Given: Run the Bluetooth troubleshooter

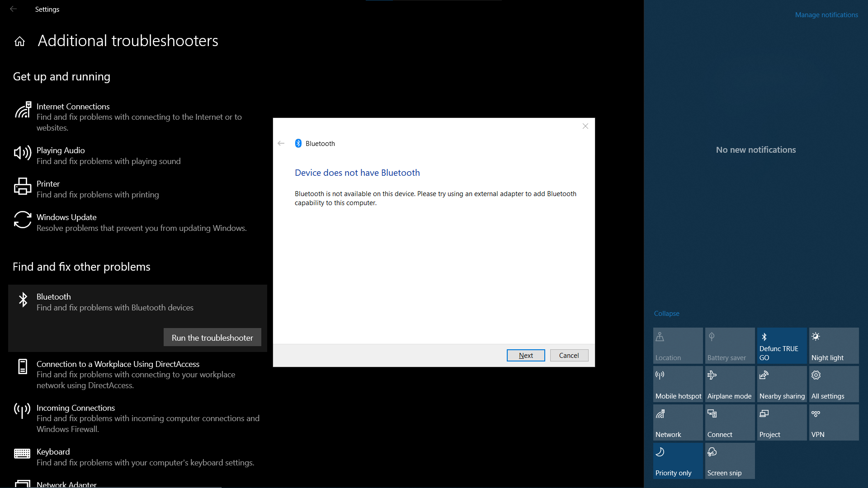Looking at the screenshot, I should [212, 337].
